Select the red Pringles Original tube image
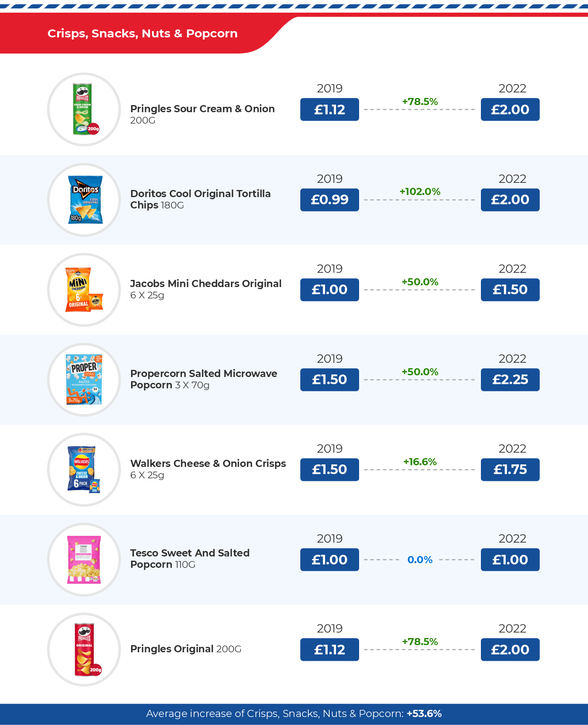 pos(85,649)
